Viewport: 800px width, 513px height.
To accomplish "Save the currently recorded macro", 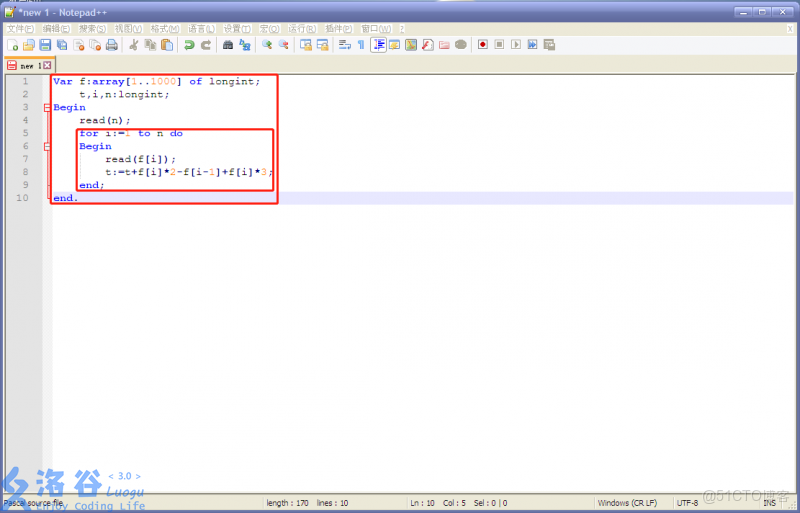I will tap(549, 45).
